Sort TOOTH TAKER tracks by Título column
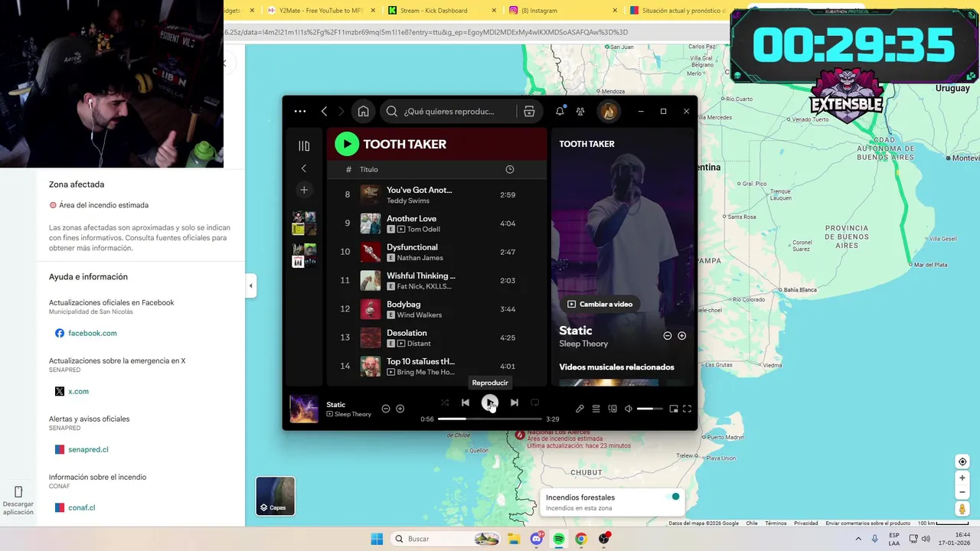 [x=368, y=169]
